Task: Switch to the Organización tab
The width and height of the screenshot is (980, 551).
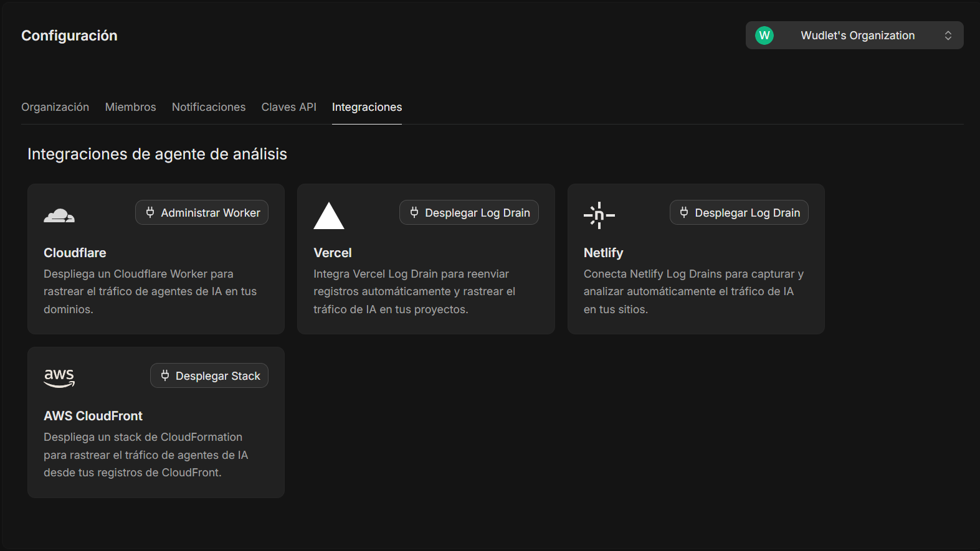Action: [x=55, y=107]
